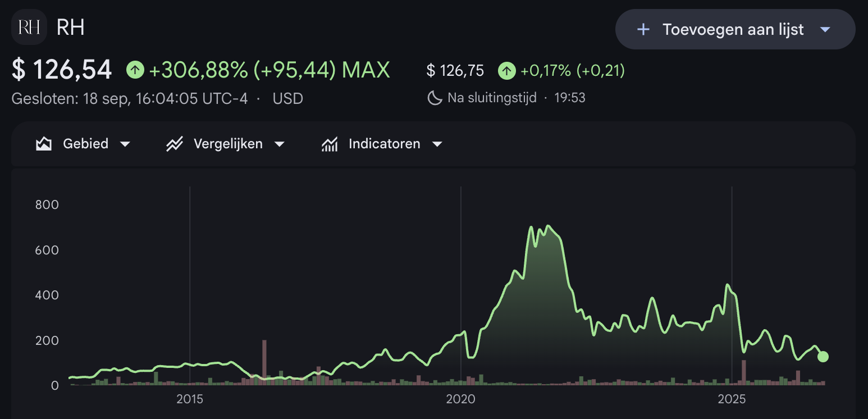Click the green end-point dot on the chart

pyautogui.click(x=823, y=356)
